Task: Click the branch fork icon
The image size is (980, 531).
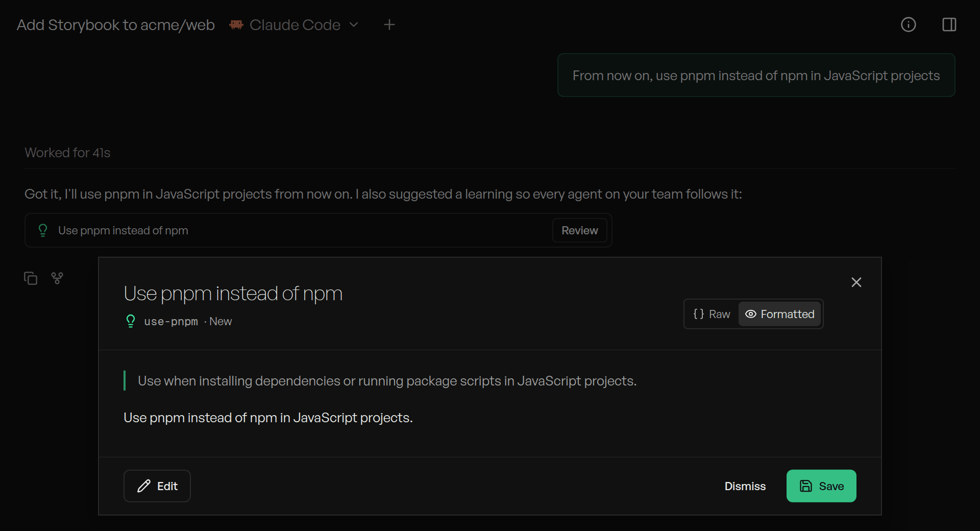Action: (x=57, y=278)
